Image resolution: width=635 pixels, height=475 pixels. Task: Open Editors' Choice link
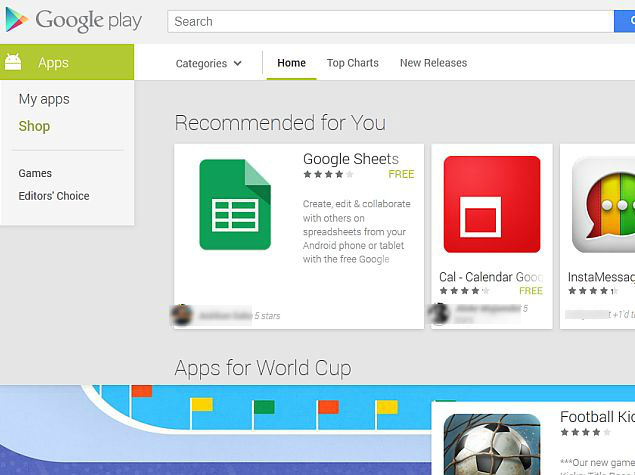click(54, 196)
